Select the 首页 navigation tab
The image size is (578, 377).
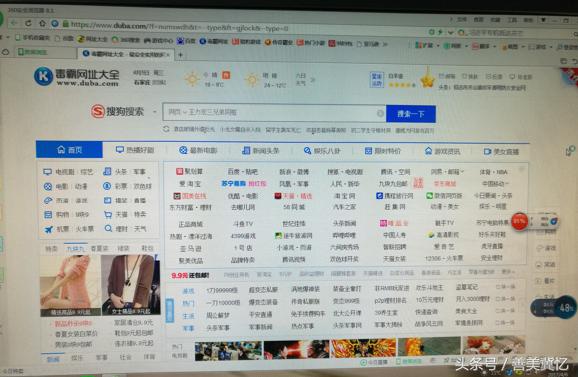coord(69,150)
